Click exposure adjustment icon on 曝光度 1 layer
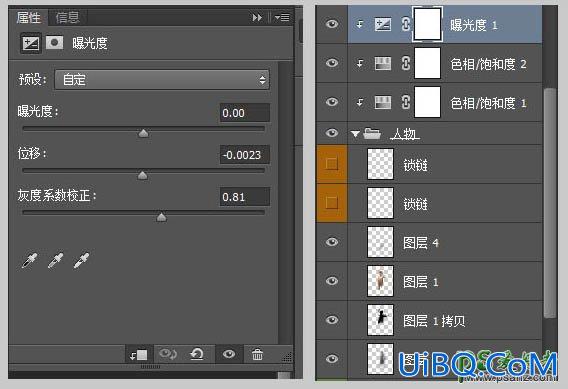 [x=383, y=25]
